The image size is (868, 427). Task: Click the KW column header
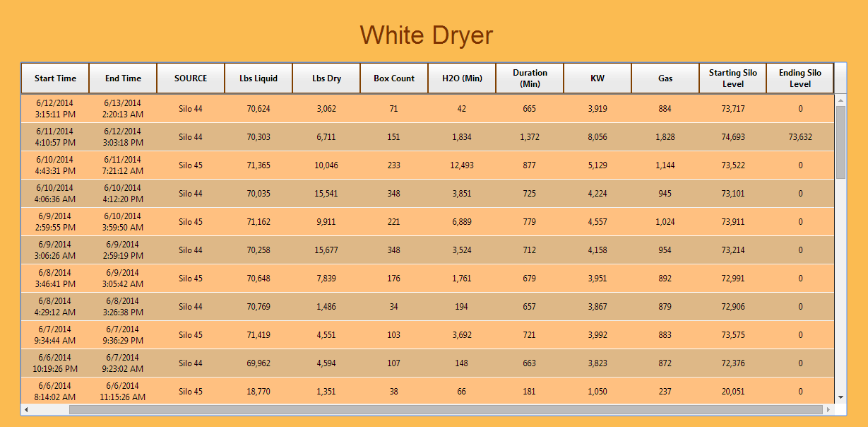point(598,78)
